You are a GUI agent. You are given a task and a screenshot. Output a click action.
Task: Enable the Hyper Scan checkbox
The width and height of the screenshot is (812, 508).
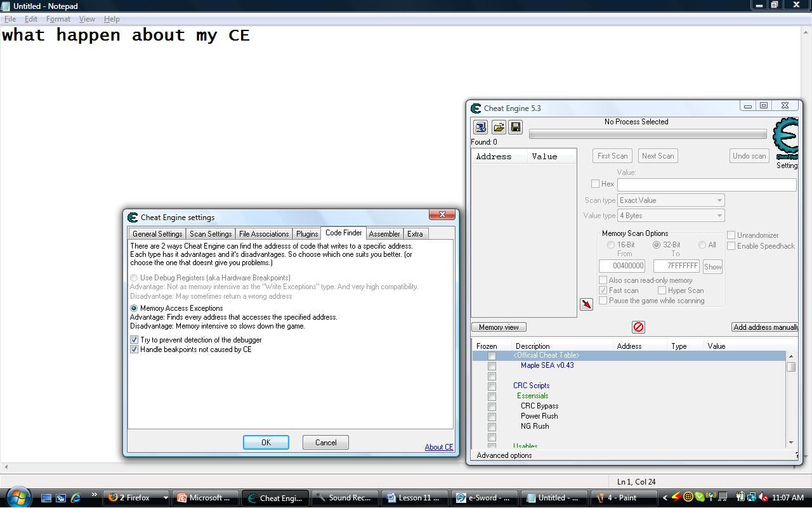tap(662, 290)
